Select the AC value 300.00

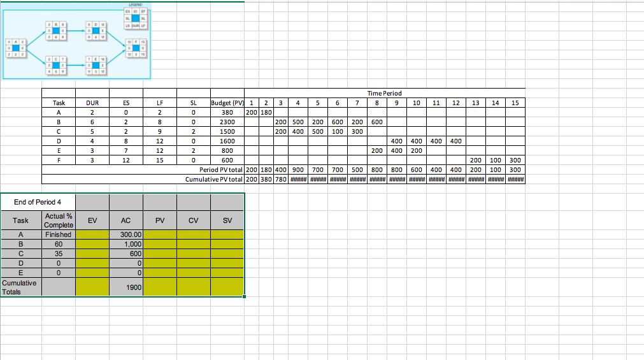coord(126,234)
